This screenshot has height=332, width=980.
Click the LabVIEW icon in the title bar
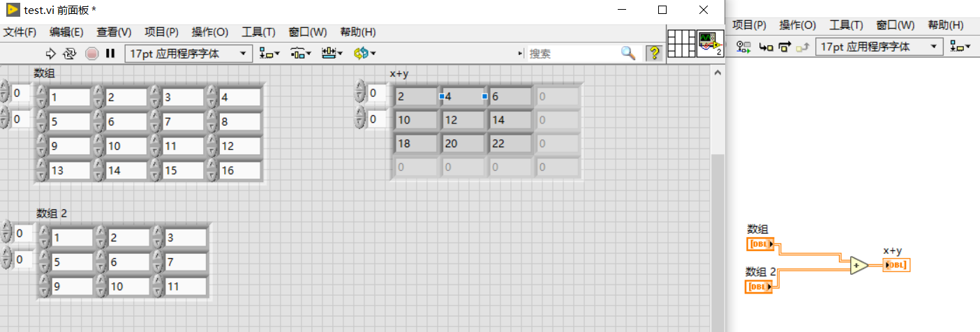13,10
